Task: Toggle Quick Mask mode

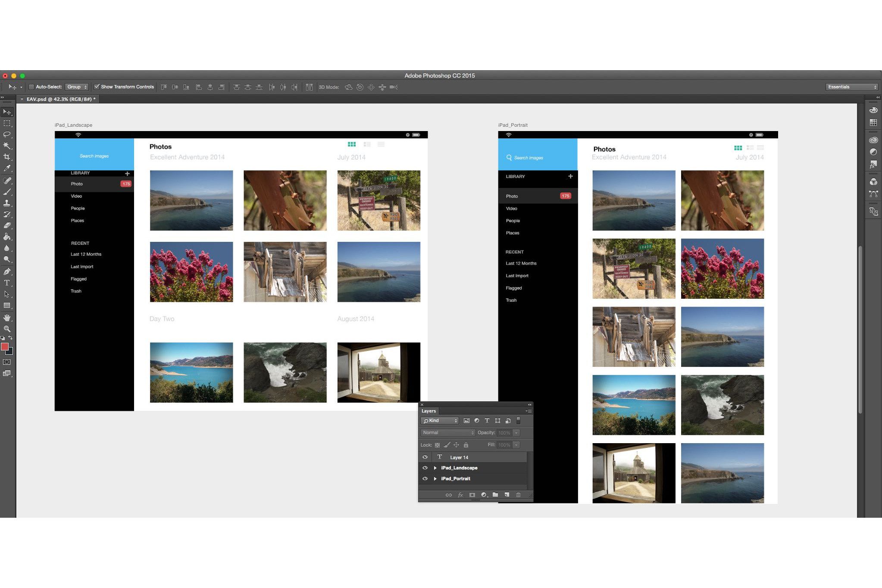Action: [7, 362]
